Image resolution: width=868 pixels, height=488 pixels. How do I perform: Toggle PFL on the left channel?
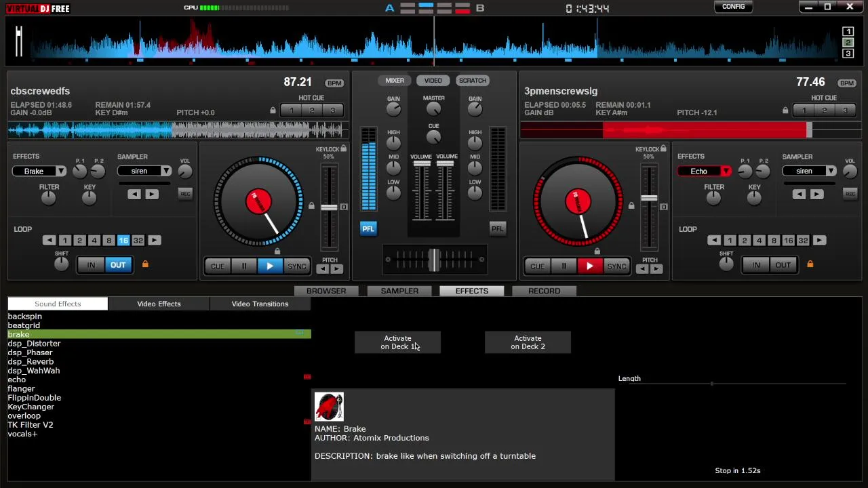coord(368,228)
